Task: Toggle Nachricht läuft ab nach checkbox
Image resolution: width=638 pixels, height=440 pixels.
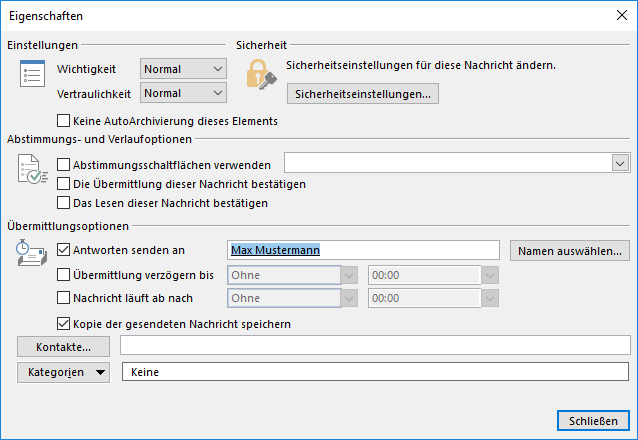Action: (65, 298)
